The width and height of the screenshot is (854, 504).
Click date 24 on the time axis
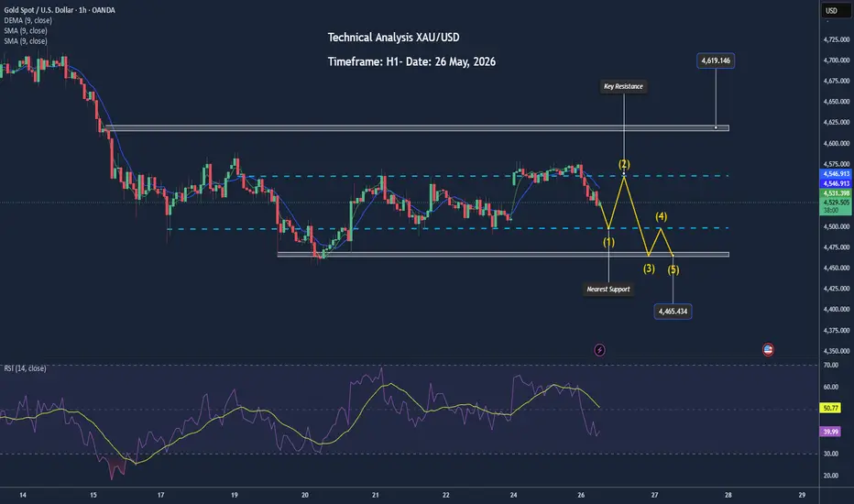514,495
